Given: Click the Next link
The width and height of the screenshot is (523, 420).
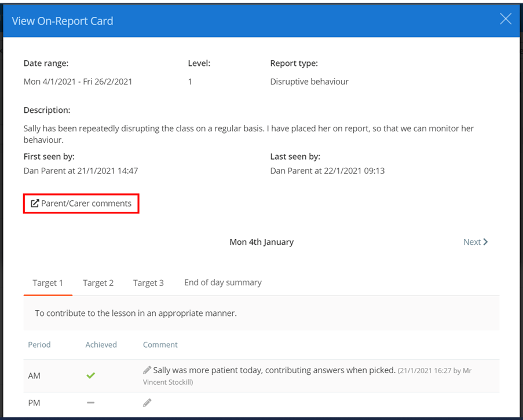Looking at the screenshot, I should [x=471, y=242].
